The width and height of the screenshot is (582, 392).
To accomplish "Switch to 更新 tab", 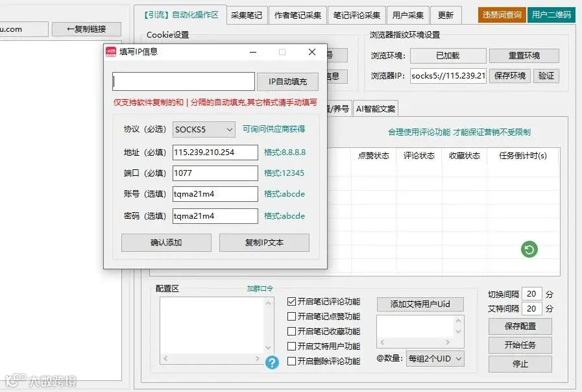I will (x=446, y=15).
